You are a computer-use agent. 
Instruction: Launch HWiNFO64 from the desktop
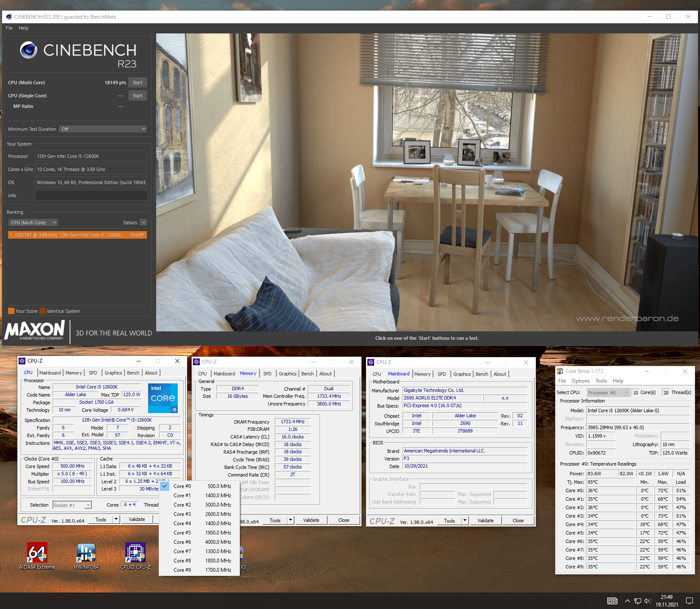point(86,555)
